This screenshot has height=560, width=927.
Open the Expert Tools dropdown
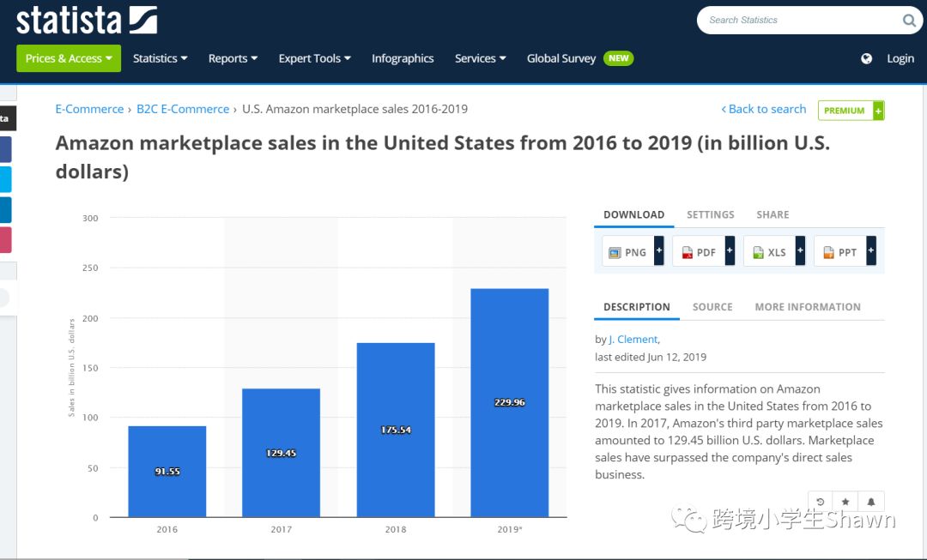point(314,58)
